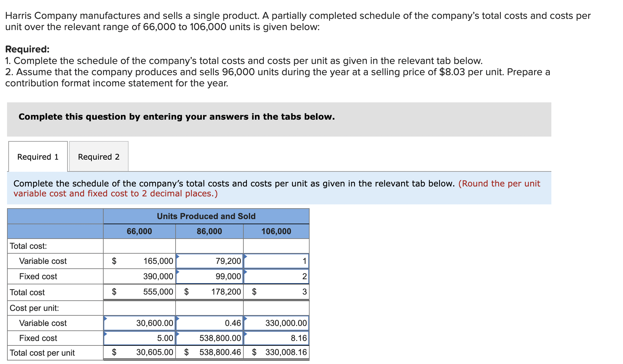Image resolution: width=623 pixels, height=364 pixels.
Task: Switch to the Required 2 tab
Action: 99,157
